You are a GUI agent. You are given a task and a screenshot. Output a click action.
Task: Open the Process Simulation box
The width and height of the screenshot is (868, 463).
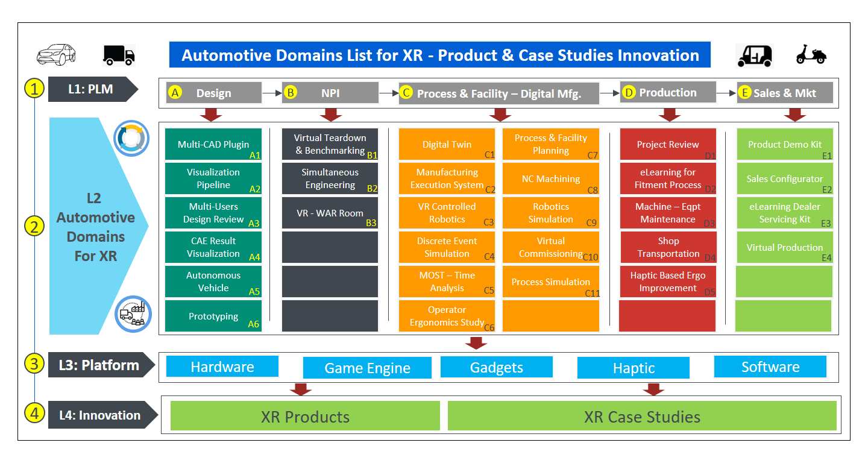point(551,282)
